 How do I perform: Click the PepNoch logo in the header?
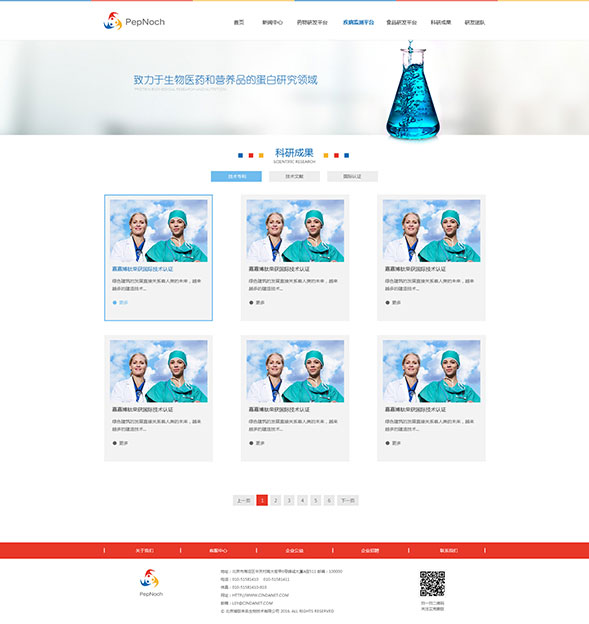point(134,21)
